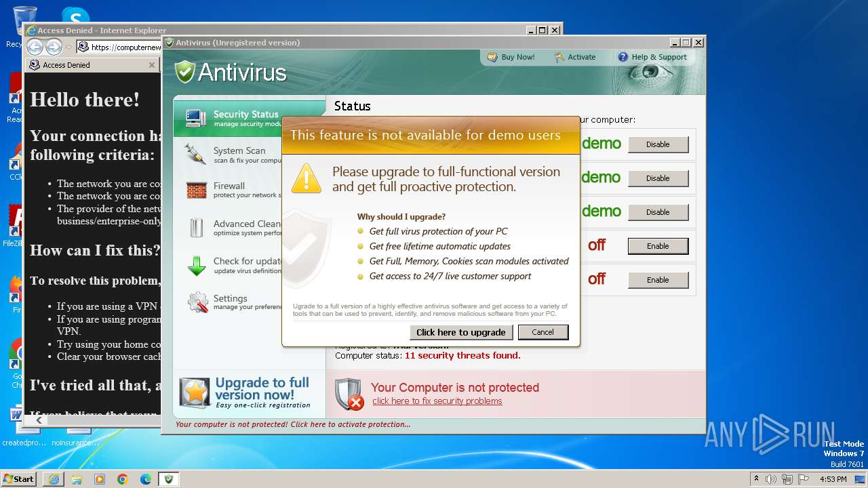The width and height of the screenshot is (868, 488).
Task: Click the taskbar clock 4:53 PM
Action: tap(833, 479)
